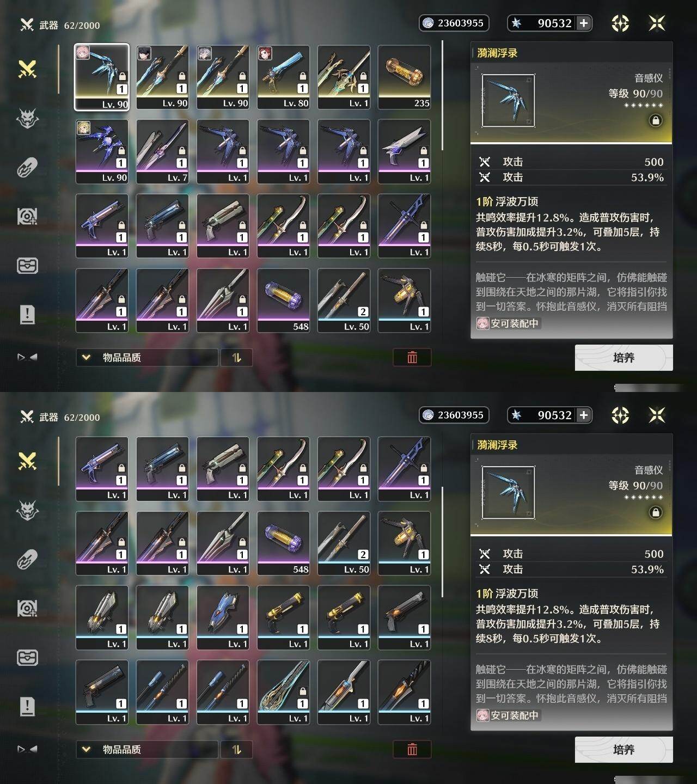Viewport: 697px width, 784px height.
Task: Open the pill-shaped supplies sidebar tab
Action: [27, 167]
